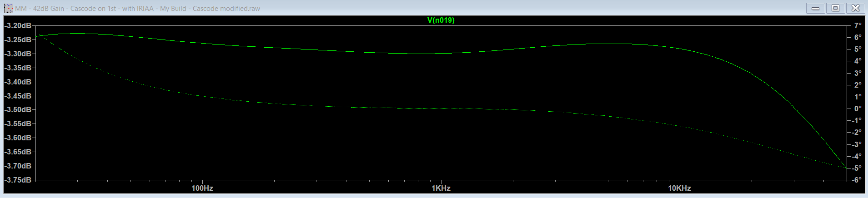The height and width of the screenshot is (198, 868).
Task: Click the 1KHz frequency axis label
Action: click(441, 188)
